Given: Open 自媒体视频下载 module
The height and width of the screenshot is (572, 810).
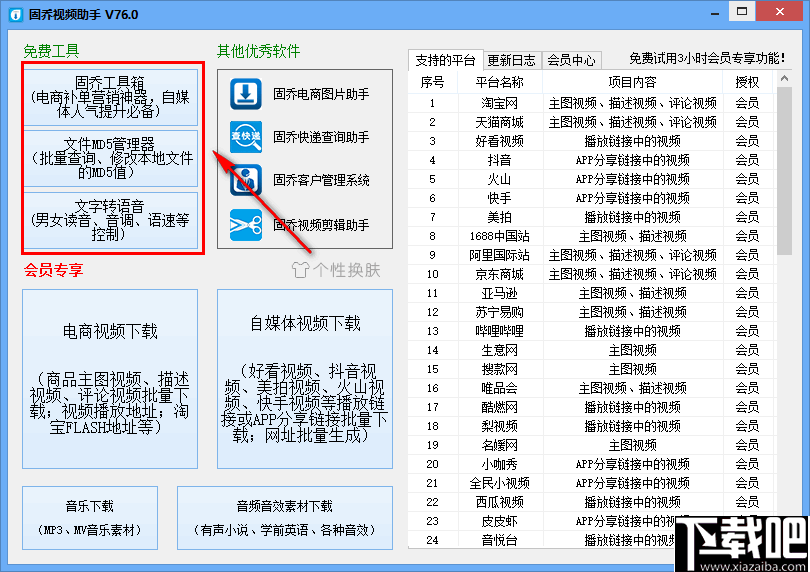Looking at the screenshot, I should point(305,379).
